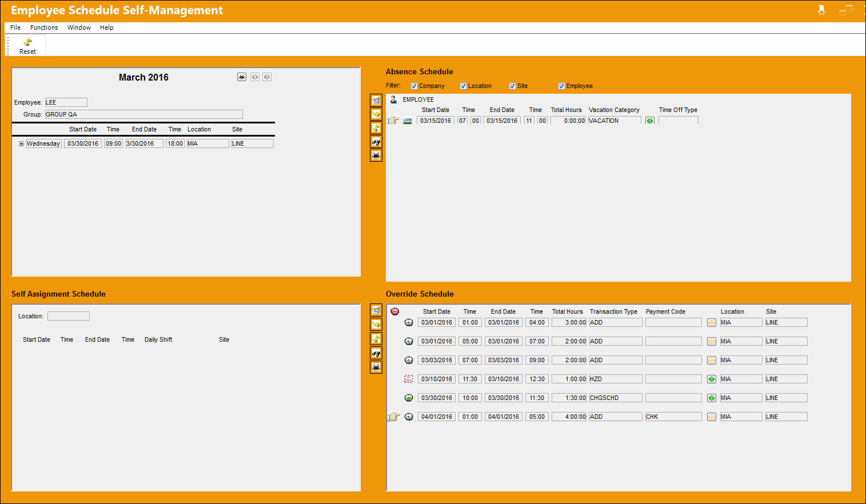Uncheck the Location filter checkbox
The height and width of the screenshot is (504, 866).
pos(463,86)
